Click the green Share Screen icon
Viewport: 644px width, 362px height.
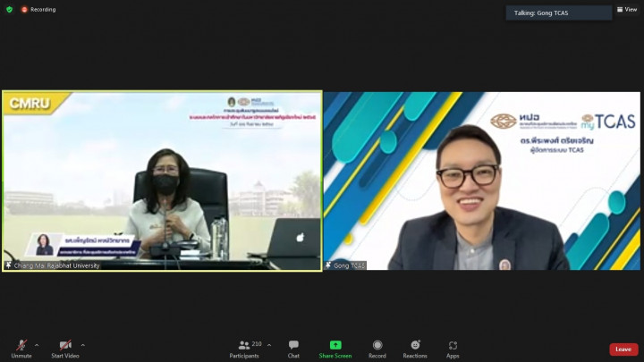point(335,345)
